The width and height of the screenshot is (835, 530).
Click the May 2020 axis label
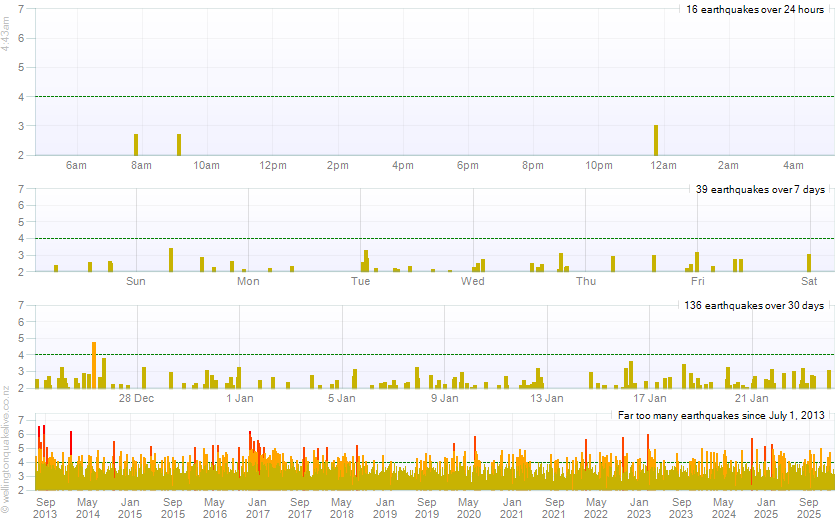click(x=469, y=508)
